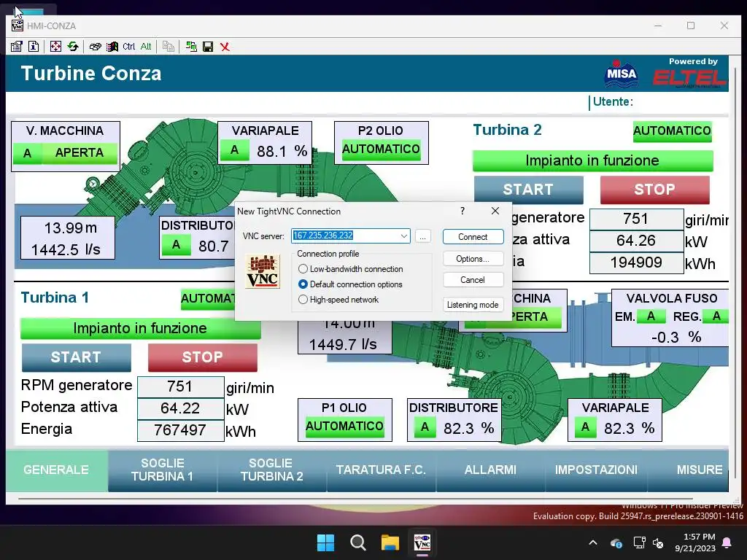Open the connection options toolbar icon
The image size is (747, 560).
pyautogui.click(x=17, y=47)
